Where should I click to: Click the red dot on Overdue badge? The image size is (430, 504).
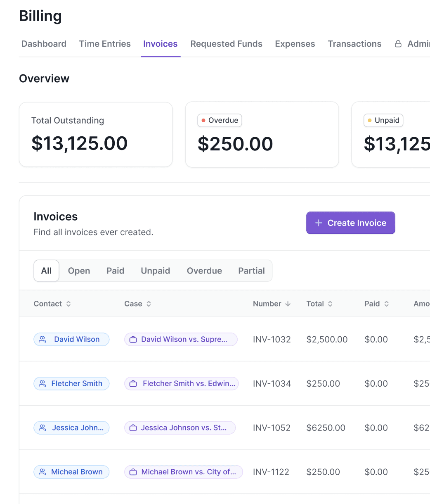click(203, 121)
